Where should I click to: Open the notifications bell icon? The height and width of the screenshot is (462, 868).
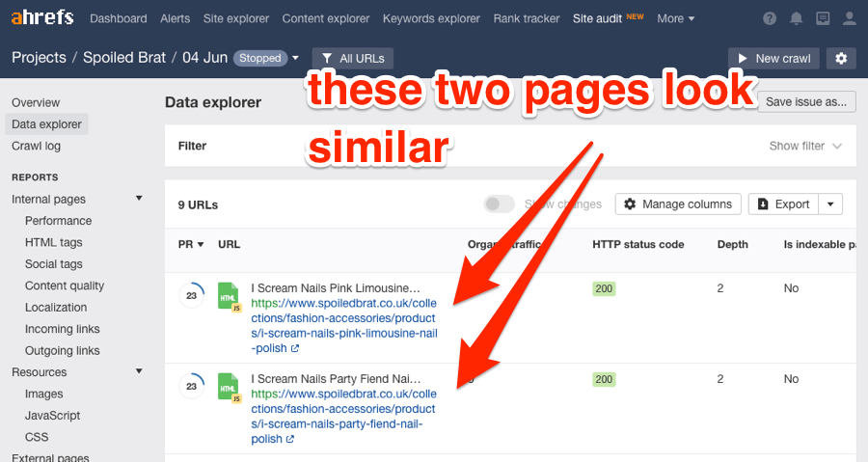click(796, 19)
